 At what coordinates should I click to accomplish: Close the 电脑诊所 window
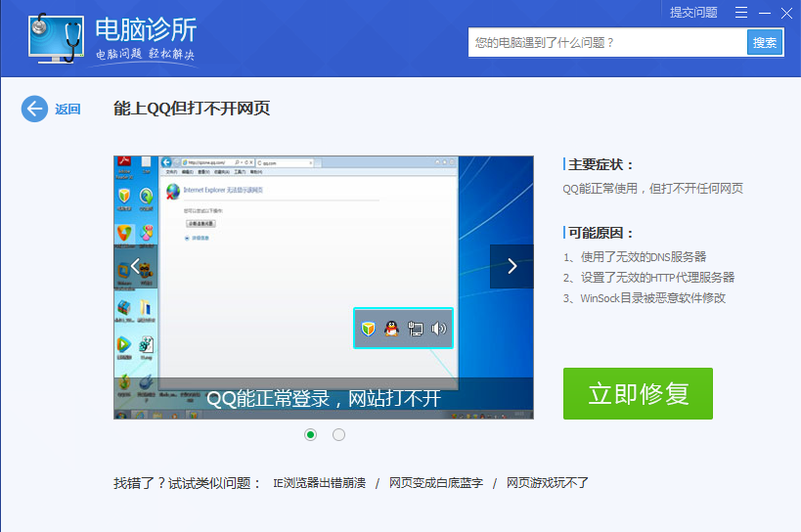point(786,13)
